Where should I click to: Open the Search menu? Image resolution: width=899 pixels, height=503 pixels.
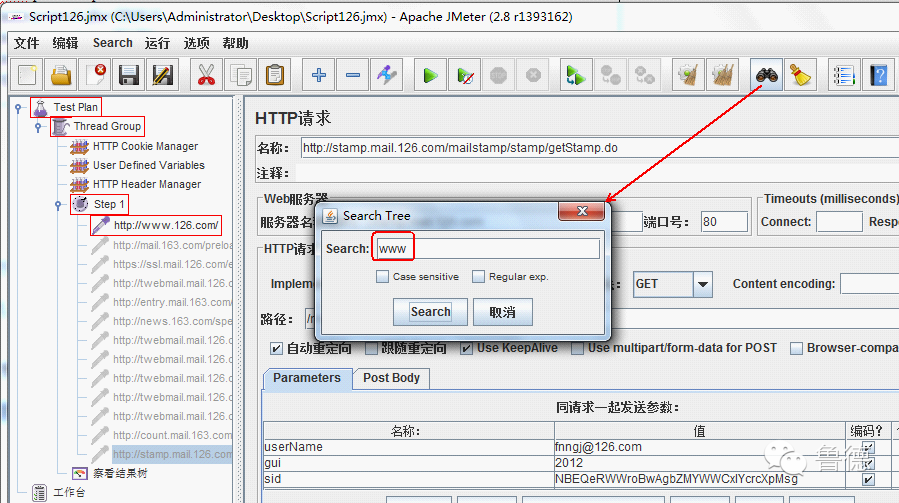[x=113, y=43]
